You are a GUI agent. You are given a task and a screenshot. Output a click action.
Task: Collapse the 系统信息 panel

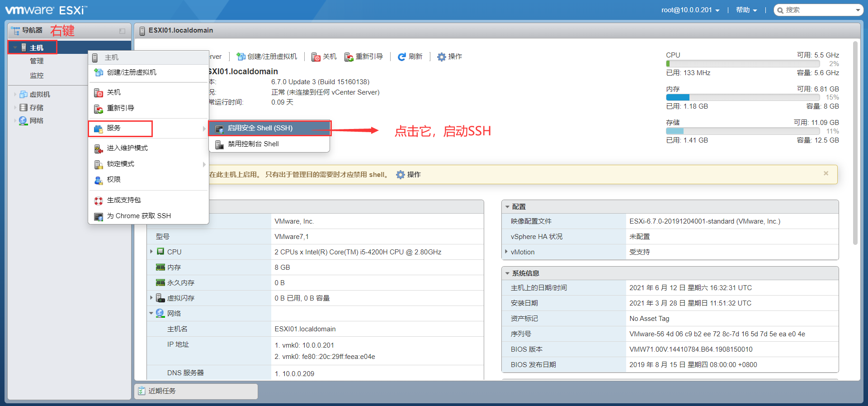coord(507,273)
